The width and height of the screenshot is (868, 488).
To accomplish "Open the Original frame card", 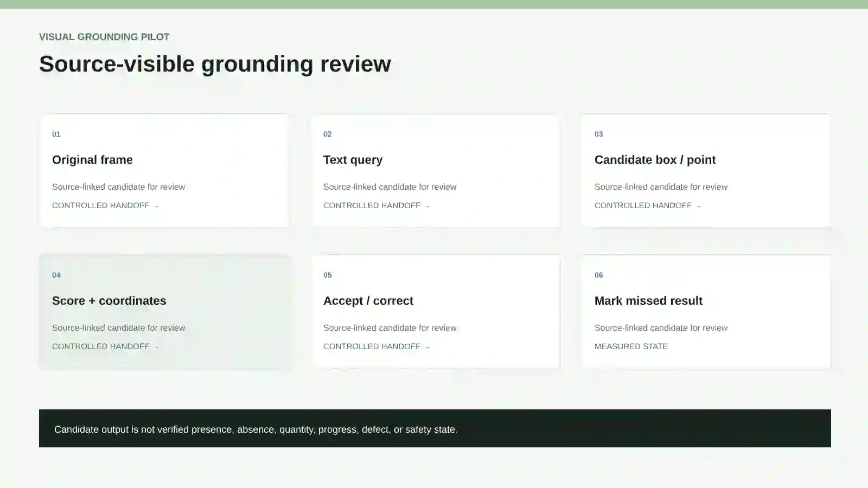I will (164, 170).
